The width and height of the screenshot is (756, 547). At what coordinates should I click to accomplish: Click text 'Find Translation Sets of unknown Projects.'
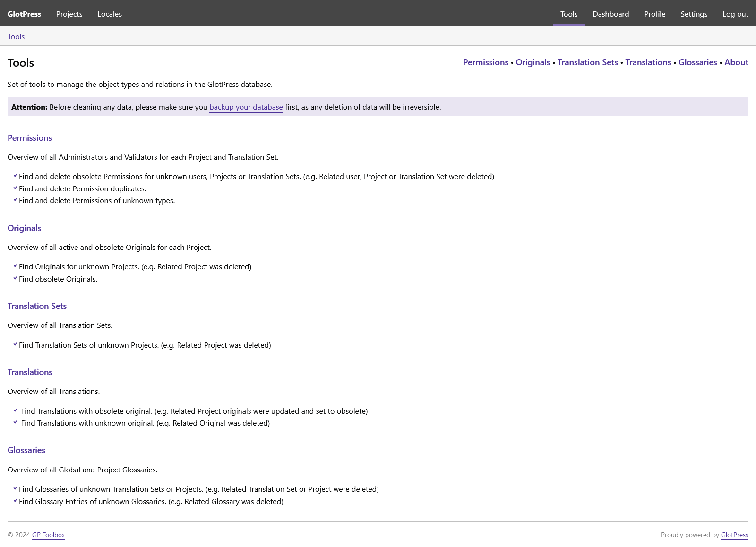[x=89, y=345]
